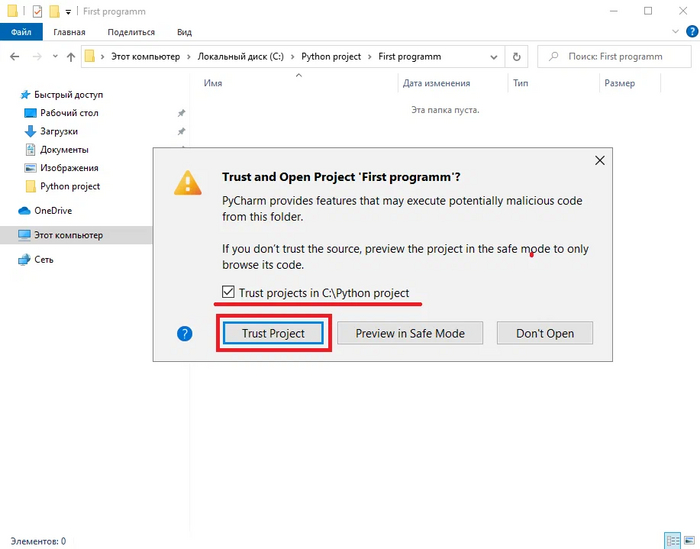Viewport: 700px width, 549px height.
Task: Click First programm in the address path
Action: (409, 57)
